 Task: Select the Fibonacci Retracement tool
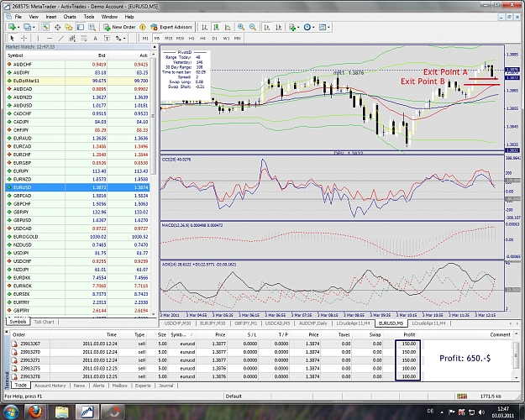pyautogui.click(x=84, y=38)
